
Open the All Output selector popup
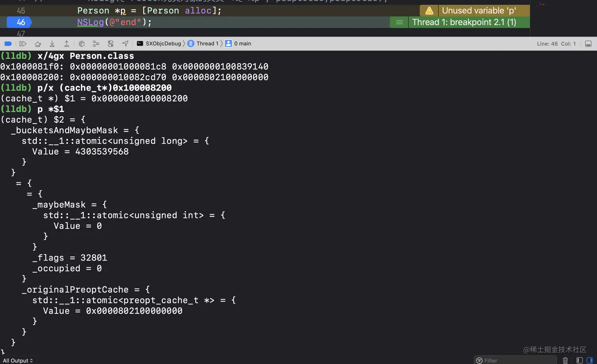tap(18, 360)
